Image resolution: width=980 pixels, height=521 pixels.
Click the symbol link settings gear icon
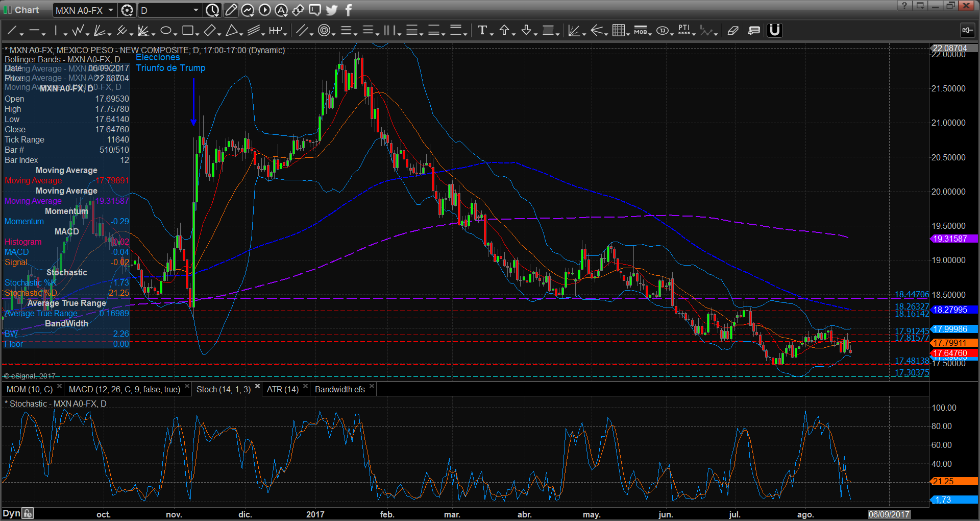tap(127, 10)
